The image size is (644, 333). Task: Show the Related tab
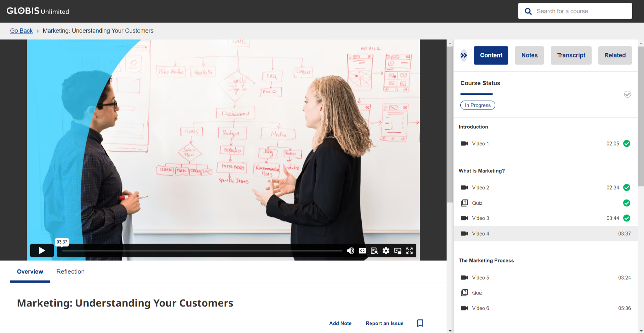pos(615,55)
